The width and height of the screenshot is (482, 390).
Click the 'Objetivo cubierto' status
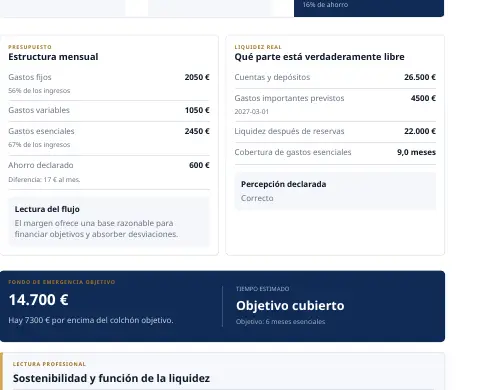tap(290, 306)
